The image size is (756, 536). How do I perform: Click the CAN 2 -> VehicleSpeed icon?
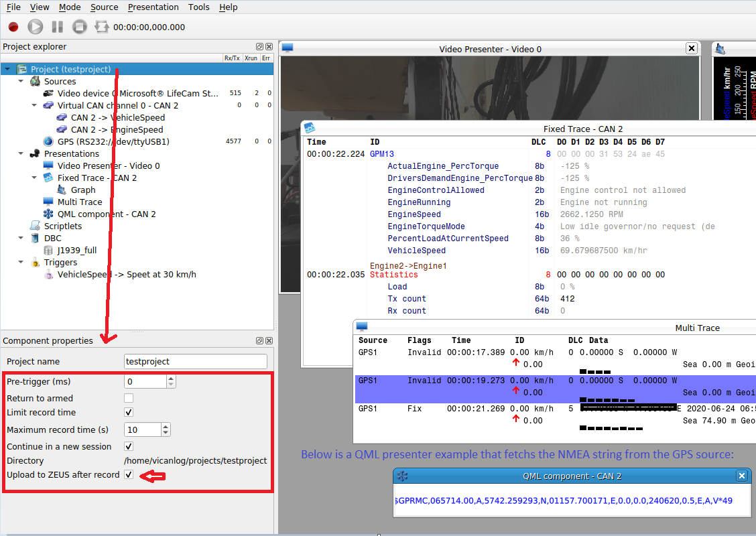(x=62, y=117)
